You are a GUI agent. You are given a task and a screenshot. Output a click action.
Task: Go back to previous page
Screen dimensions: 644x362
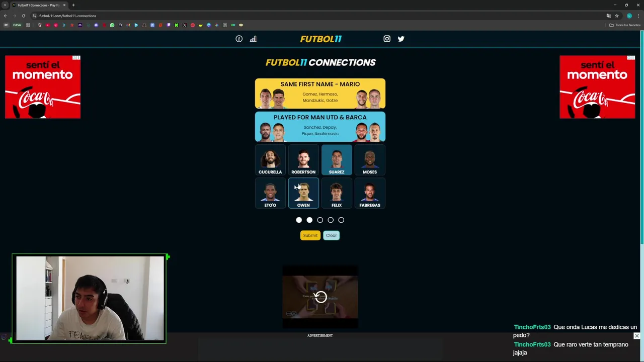6,16
